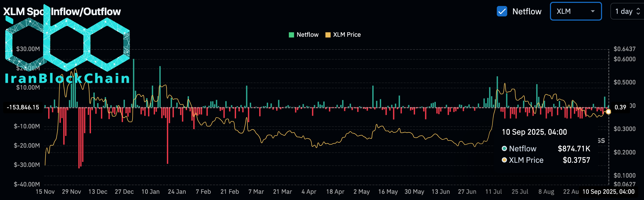Toggle the Netflow legend green swatch
Image resolution: width=644 pixels, height=200 pixels.
pos(291,35)
